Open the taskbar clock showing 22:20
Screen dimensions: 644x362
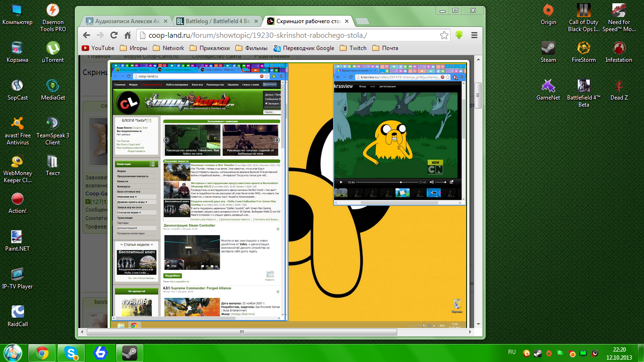pos(619,353)
